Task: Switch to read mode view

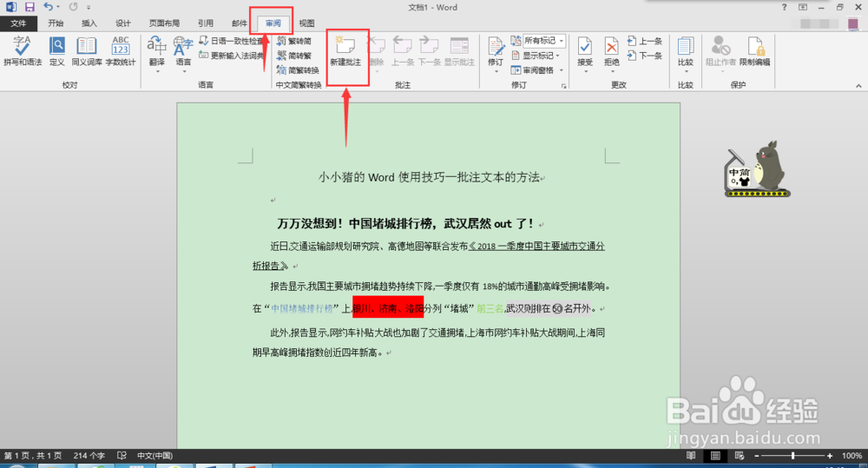Action: (x=691, y=455)
